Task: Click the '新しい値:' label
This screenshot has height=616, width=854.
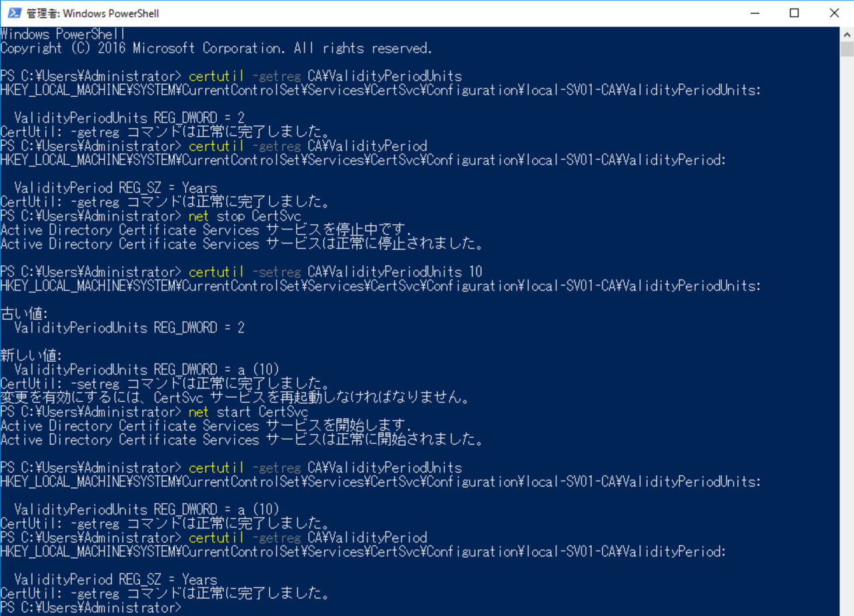Action: tap(31, 356)
